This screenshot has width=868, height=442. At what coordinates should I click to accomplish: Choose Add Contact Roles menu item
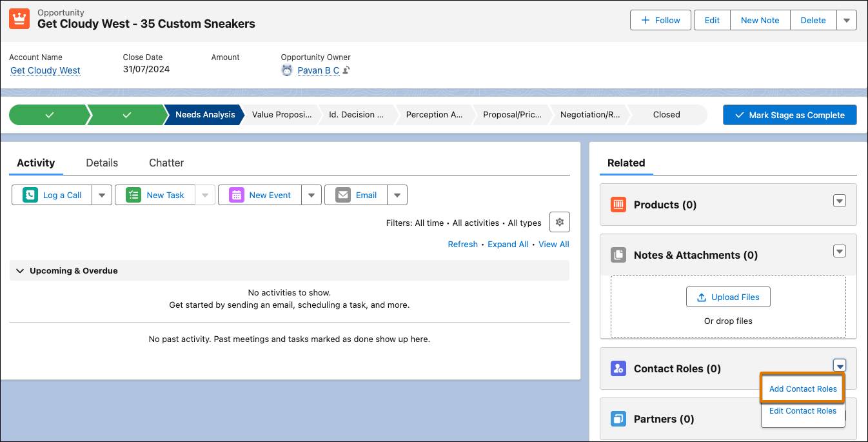(x=803, y=388)
